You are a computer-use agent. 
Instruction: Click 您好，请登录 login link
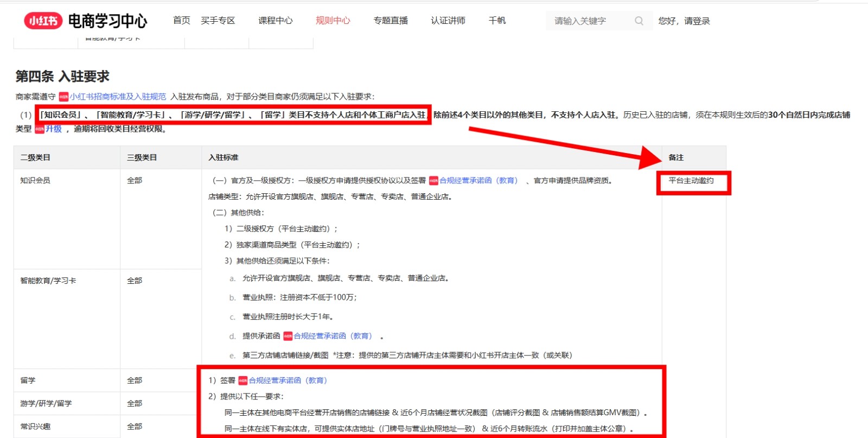(x=684, y=21)
